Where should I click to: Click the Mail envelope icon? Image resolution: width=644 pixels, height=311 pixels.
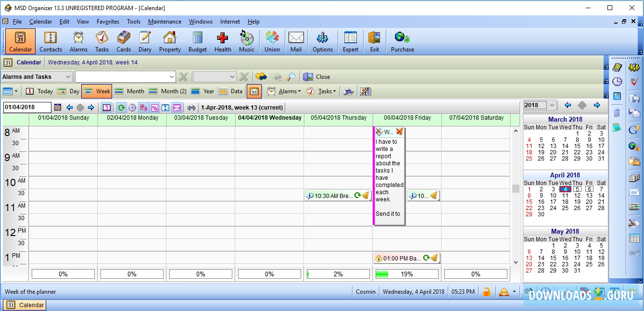pyautogui.click(x=296, y=41)
